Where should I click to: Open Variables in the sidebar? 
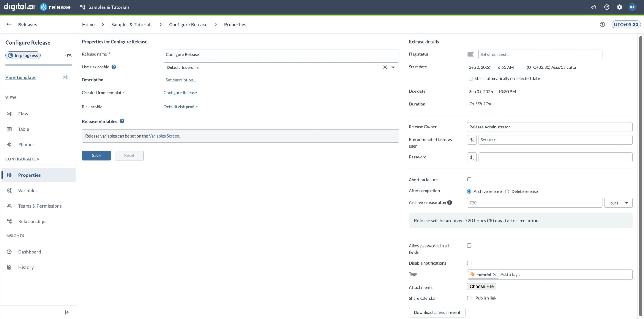click(x=39, y=190)
